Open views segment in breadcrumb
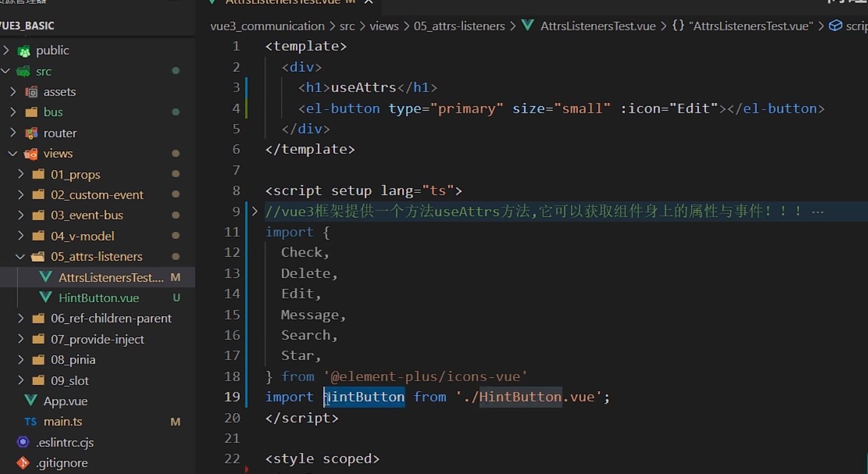This screenshot has width=868, height=474. [384, 26]
